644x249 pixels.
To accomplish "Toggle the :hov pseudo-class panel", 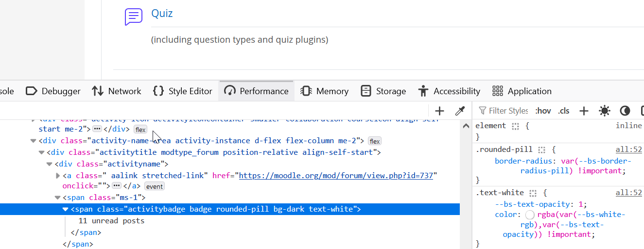I will click(x=543, y=111).
